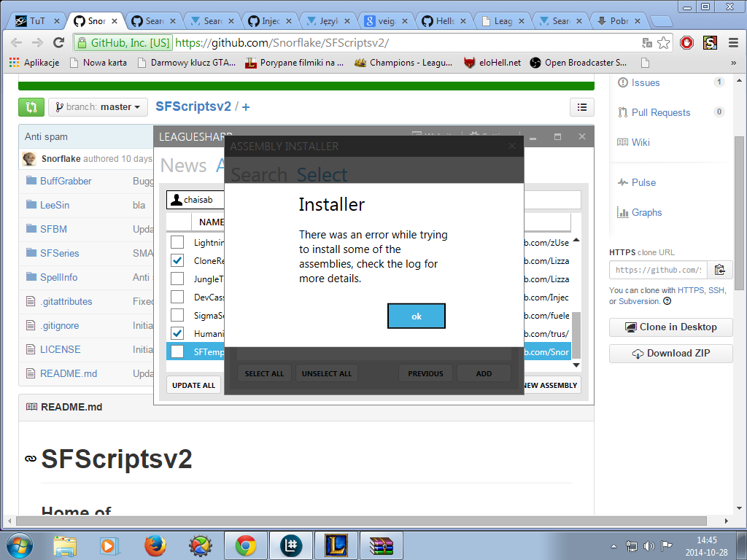Open the Chrome menu icon

tap(734, 43)
